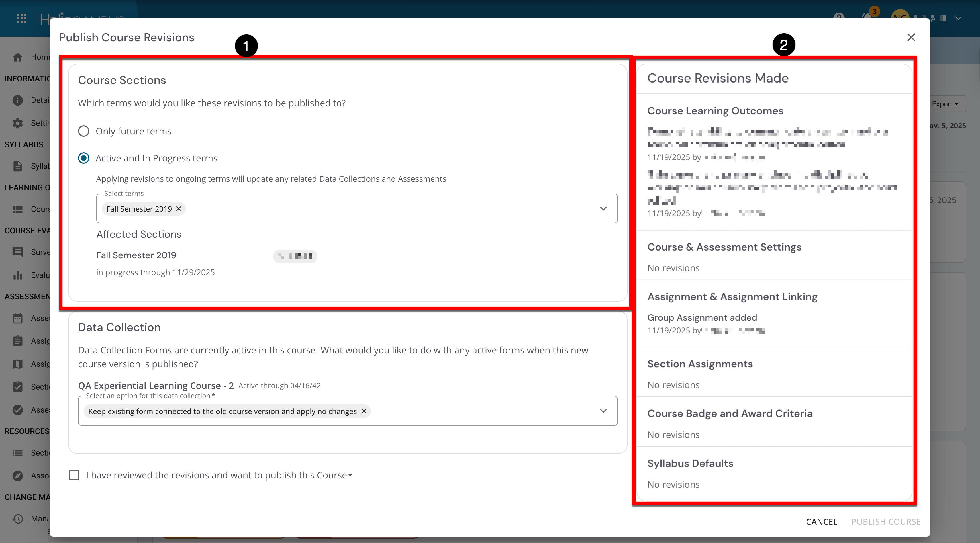Click the Evaluation bar chart icon in sidebar

pos(17,275)
